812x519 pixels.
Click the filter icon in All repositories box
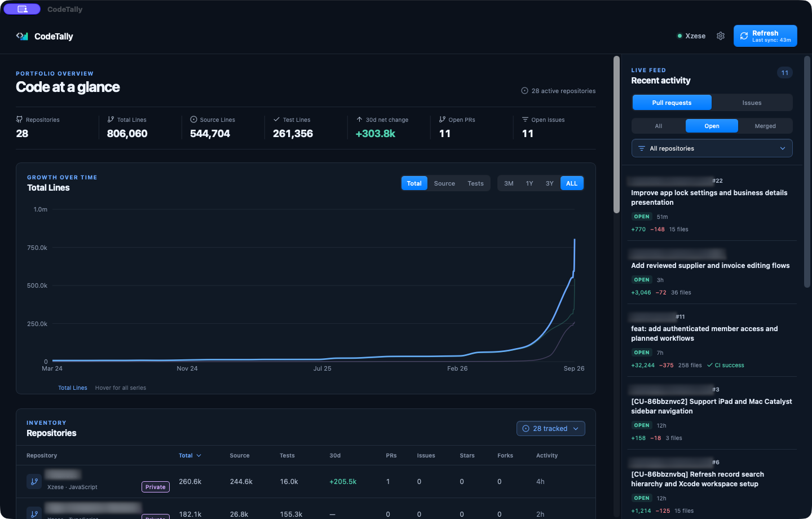point(641,148)
